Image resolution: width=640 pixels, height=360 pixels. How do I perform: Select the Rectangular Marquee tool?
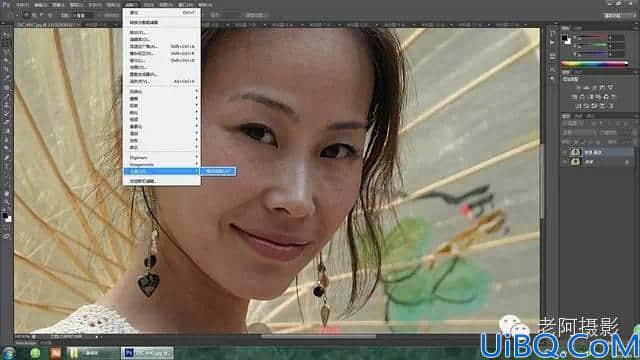(6, 43)
